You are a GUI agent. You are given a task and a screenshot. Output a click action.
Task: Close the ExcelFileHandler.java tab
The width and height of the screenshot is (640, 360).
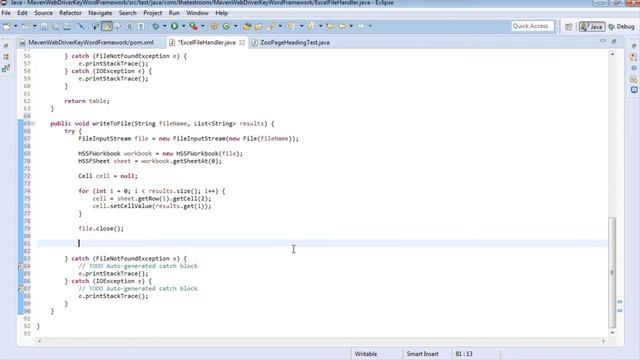coord(242,42)
